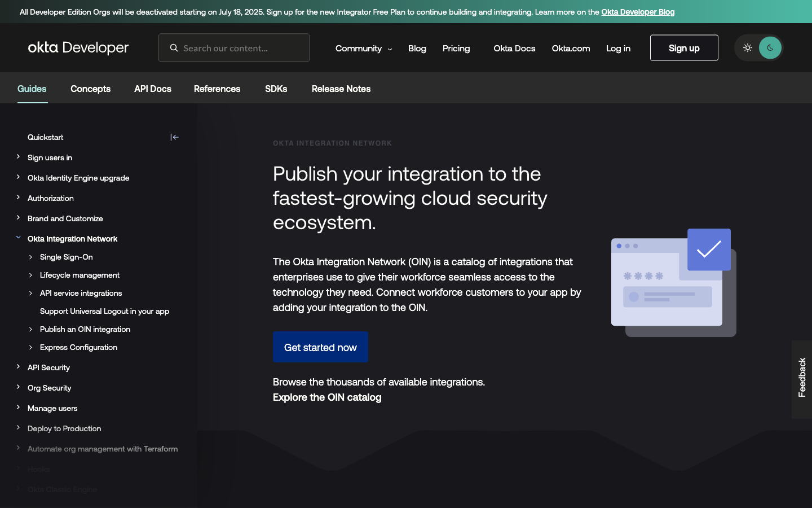Expand Lifecycle management chevron
The width and height of the screenshot is (812, 508).
(x=30, y=275)
